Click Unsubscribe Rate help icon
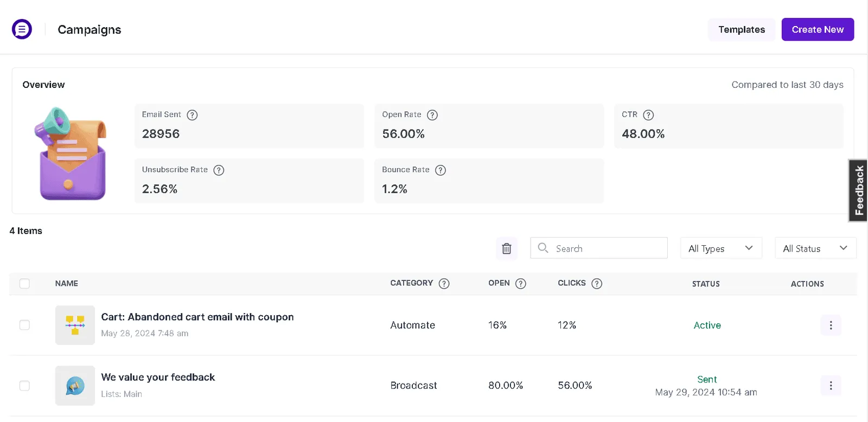868x422 pixels. tap(219, 170)
